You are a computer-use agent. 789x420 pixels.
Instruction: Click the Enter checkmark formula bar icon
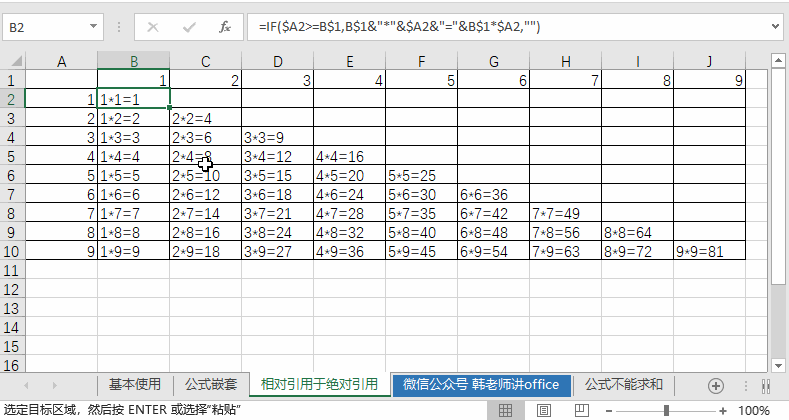[x=189, y=27]
